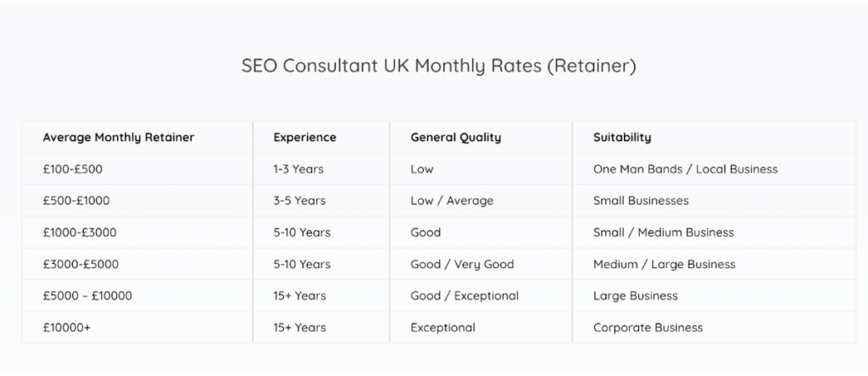The image size is (868, 376).
Task: Click the Low / Average quality cell
Action: point(452,201)
